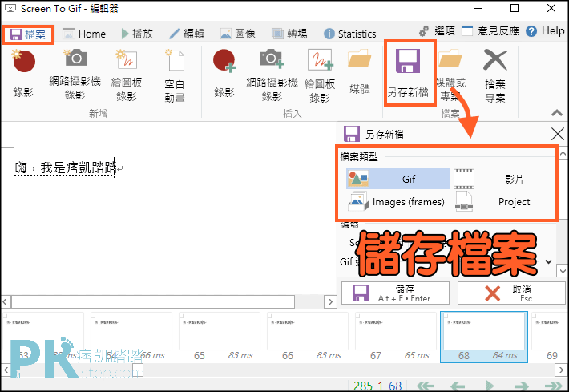Viewport: 569px width, 392px height.
Task: Click current frame index 68 in status bar
Action: tap(395, 386)
